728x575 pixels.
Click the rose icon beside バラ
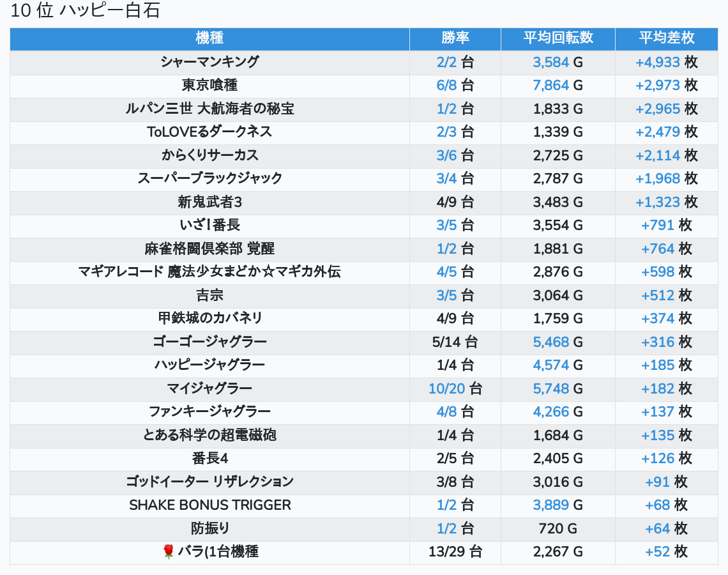click(x=169, y=552)
